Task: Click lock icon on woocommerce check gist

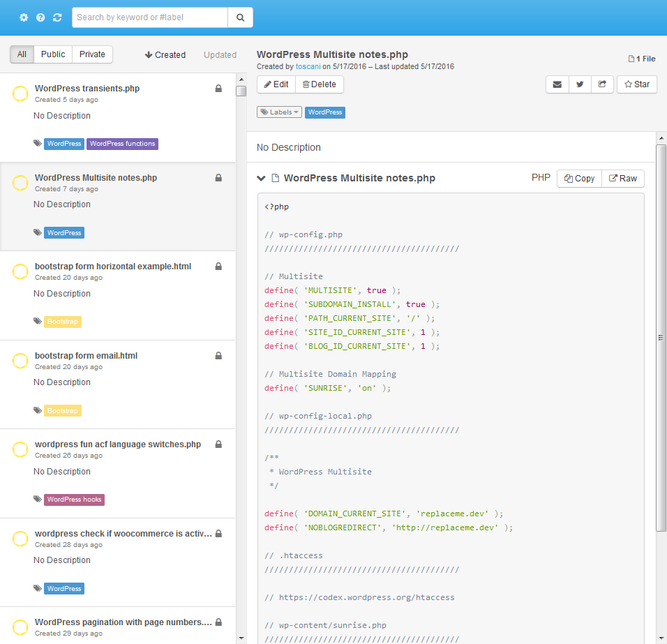Action: click(x=218, y=533)
